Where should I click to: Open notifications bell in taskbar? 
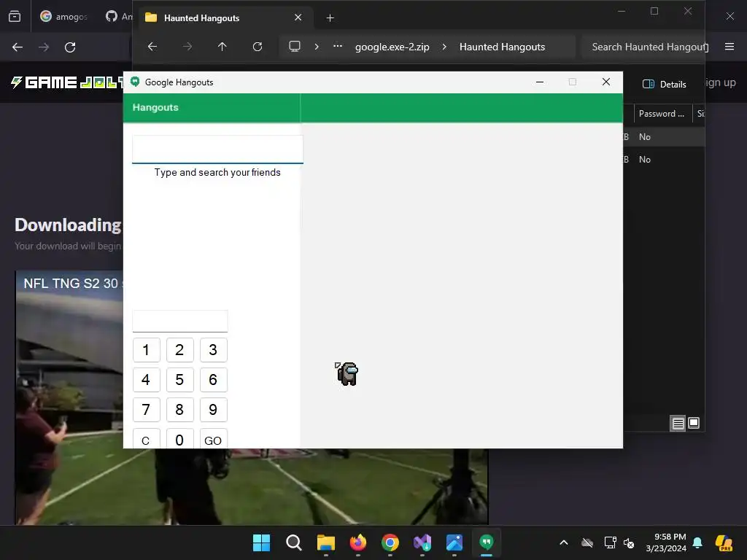point(697,542)
